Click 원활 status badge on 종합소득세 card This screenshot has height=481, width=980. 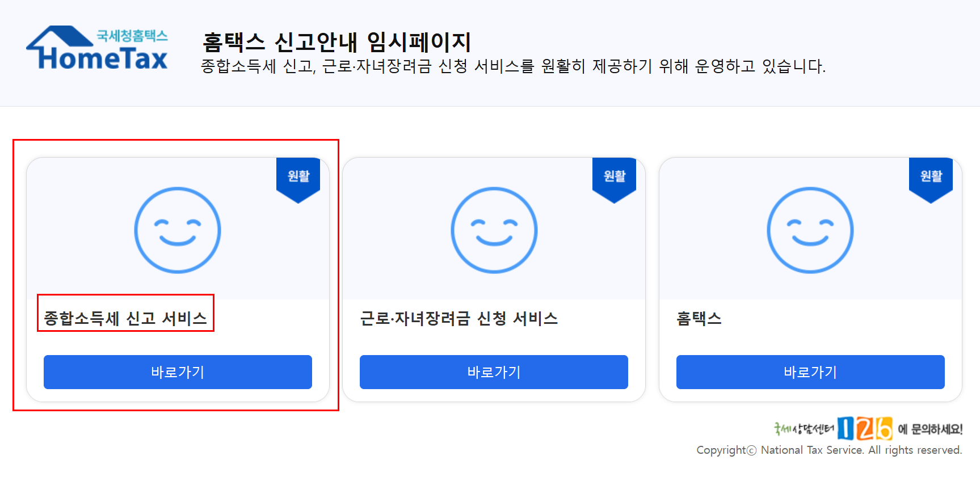tap(298, 180)
